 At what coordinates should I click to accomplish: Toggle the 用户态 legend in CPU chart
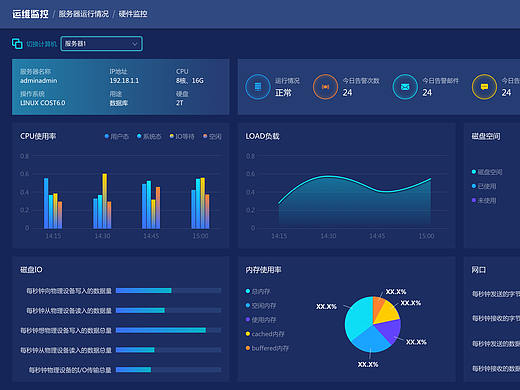coord(116,136)
